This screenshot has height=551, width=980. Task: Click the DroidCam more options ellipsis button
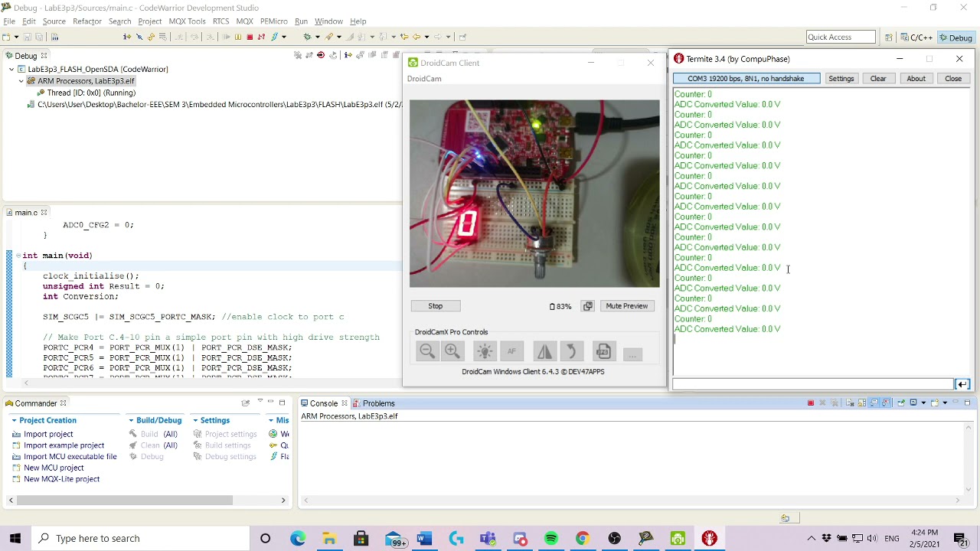[x=632, y=353]
